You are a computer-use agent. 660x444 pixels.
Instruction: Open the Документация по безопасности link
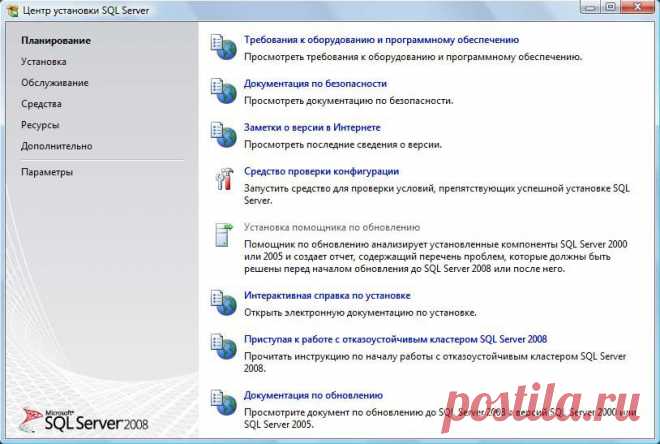point(315,84)
